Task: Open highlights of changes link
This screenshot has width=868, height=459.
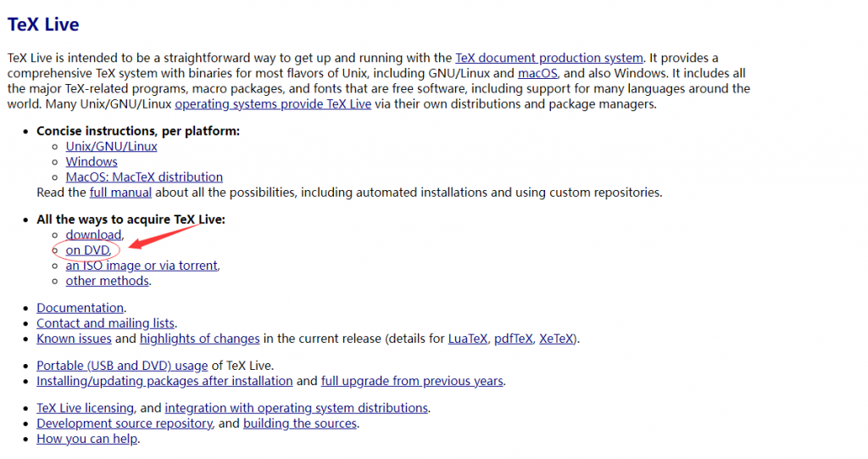Action: pos(199,339)
